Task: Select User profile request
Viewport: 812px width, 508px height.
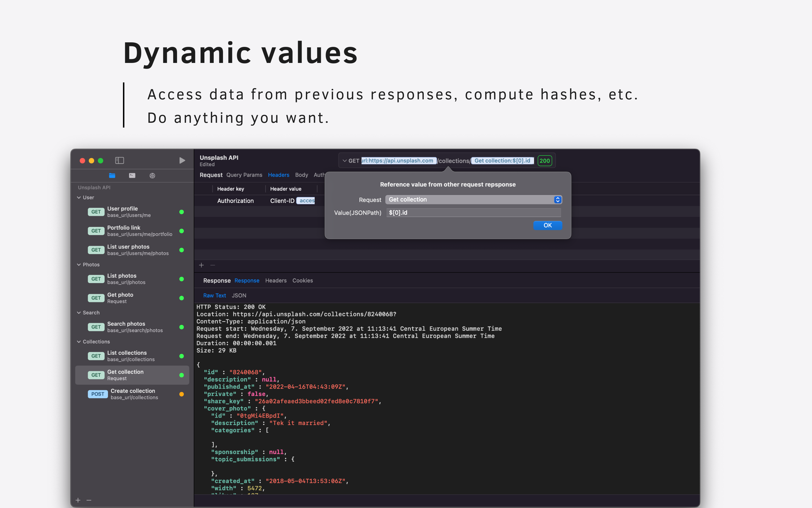Action: point(132,212)
